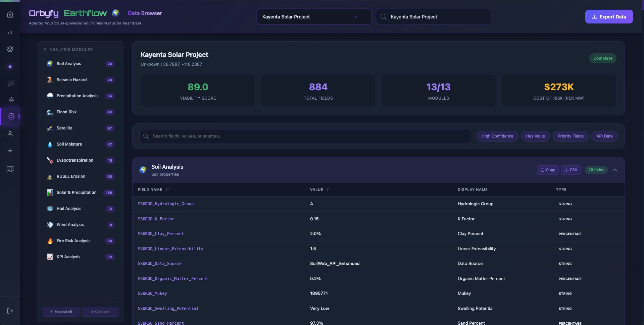The image size is (644, 325).
Task: Select the database Data Browser sidebar icon
Action: [11, 116]
